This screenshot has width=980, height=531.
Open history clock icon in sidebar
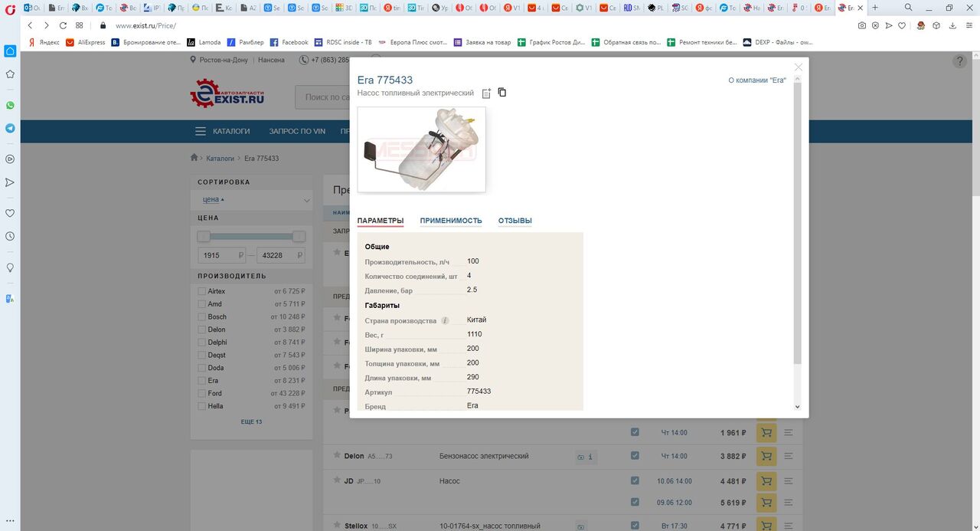(10, 236)
